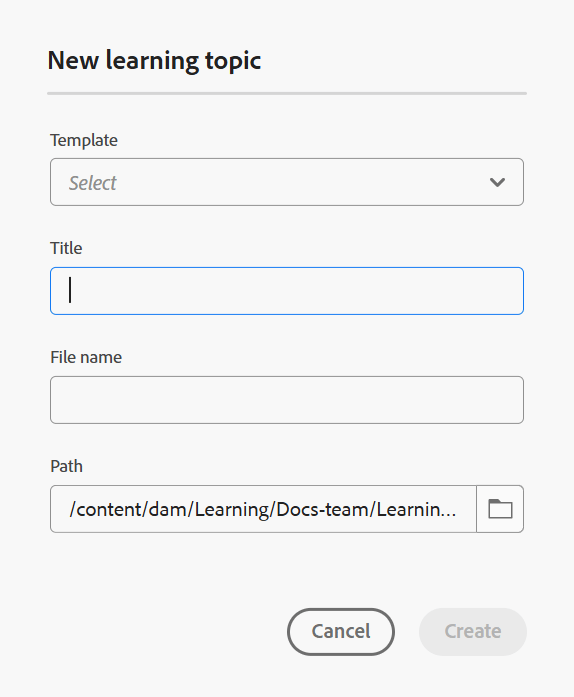Click the New learning topic heading
Image resolution: width=574 pixels, height=697 pixels.
(154, 60)
